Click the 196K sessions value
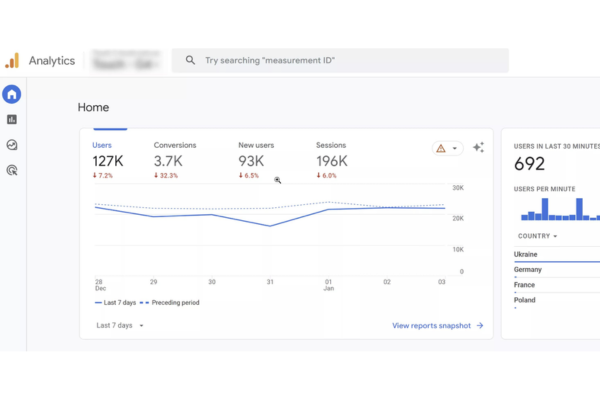The width and height of the screenshot is (600, 400). (x=332, y=161)
